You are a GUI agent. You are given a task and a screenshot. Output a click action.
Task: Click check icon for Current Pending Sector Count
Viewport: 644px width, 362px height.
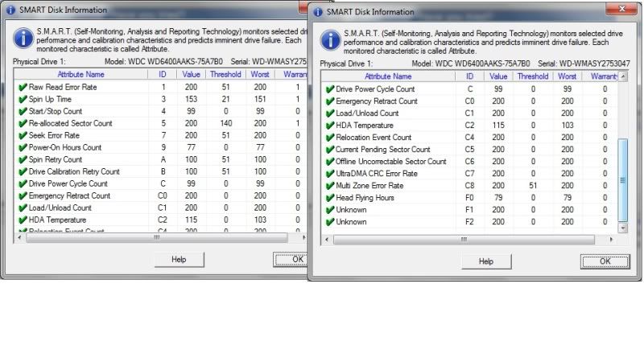coord(330,150)
